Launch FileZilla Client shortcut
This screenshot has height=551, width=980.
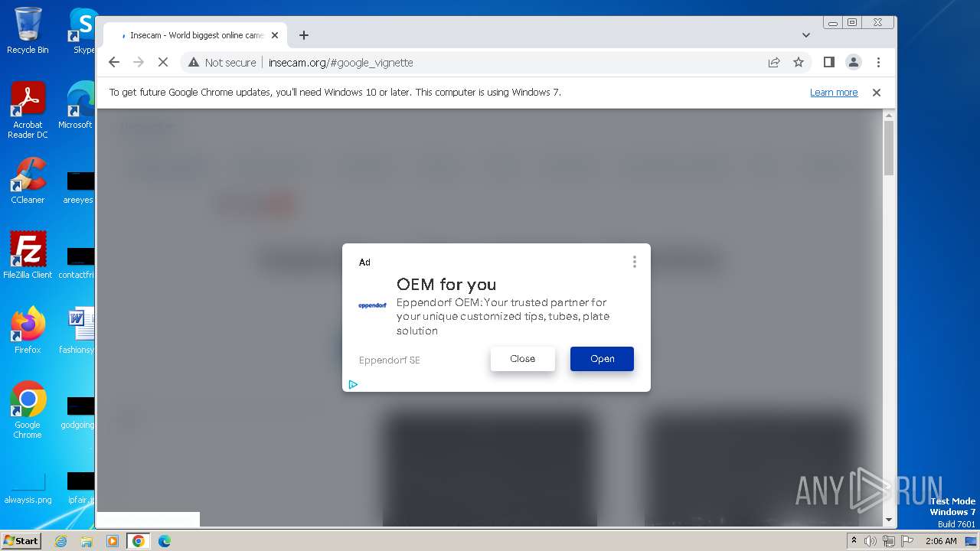tap(28, 255)
